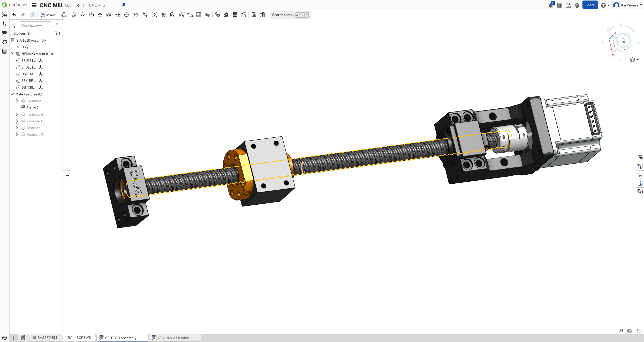
Task: Collapse the instances side panel
Action: (x=67, y=175)
